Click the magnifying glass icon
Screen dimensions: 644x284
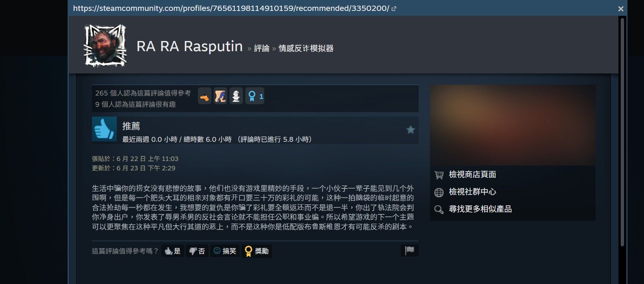(439, 210)
